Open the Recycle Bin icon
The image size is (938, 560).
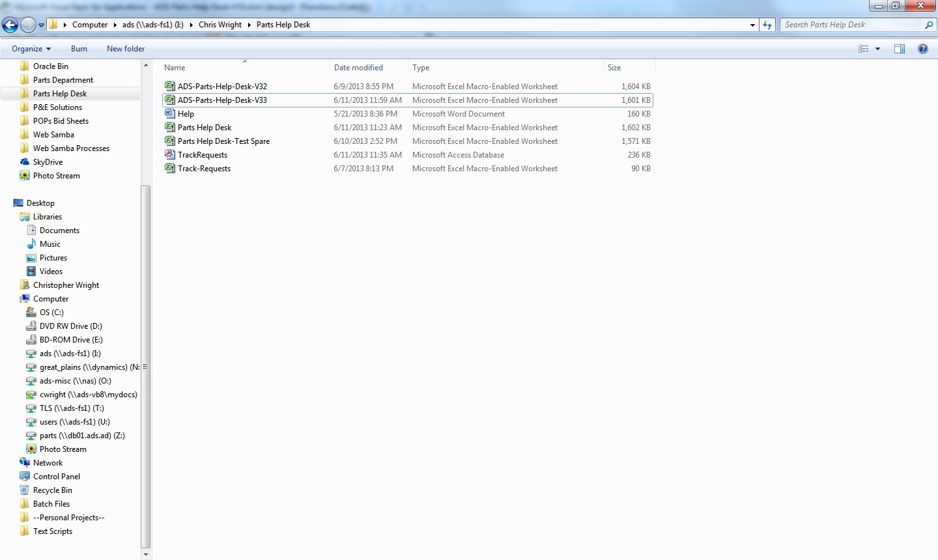click(x=25, y=490)
